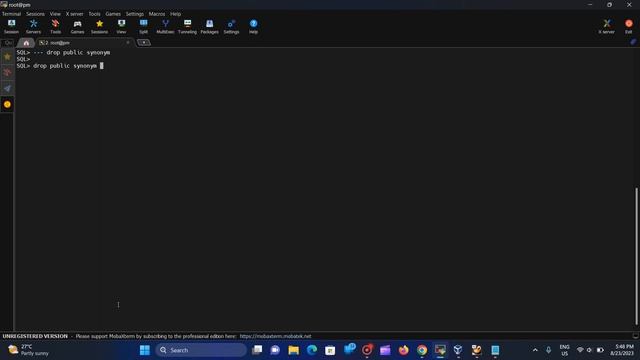The width and height of the screenshot is (640, 360).
Task: Close the root@pm terminal tab
Action: [x=128, y=42]
